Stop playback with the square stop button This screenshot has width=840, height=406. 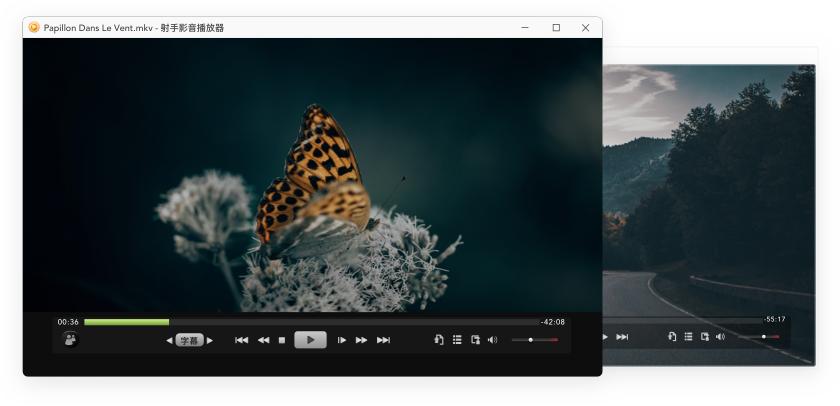click(282, 340)
